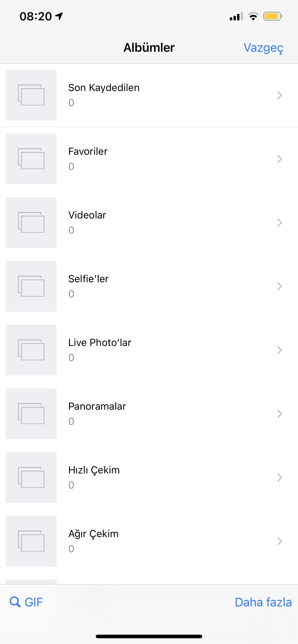Tap the Selfie'ler album placeholder icon
298x644 pixels.
tap(31, 286)
